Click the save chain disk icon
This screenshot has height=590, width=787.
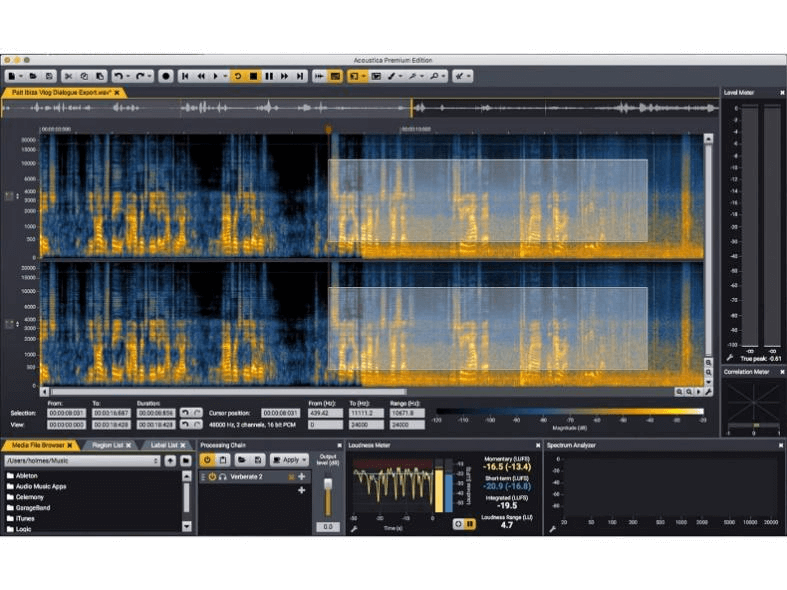[x=257, y=460]
